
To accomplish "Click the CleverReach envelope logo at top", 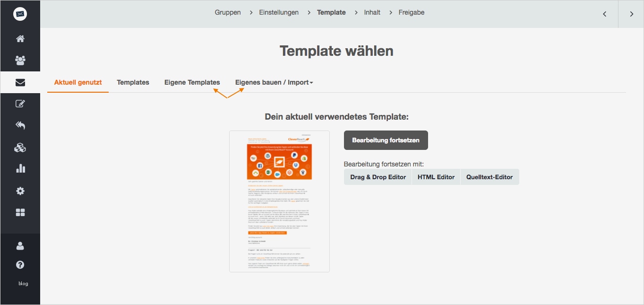I will [20, 14].
